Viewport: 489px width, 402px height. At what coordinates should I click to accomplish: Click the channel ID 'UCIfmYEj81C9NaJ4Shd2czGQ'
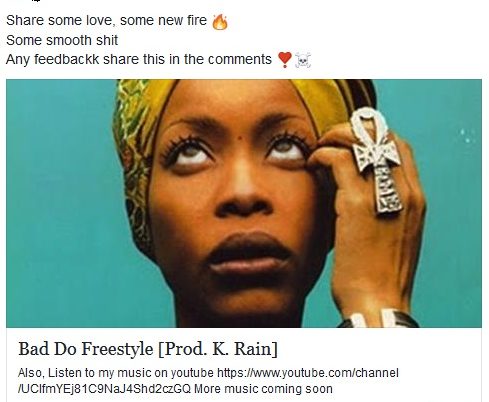[x=106, y=389]
